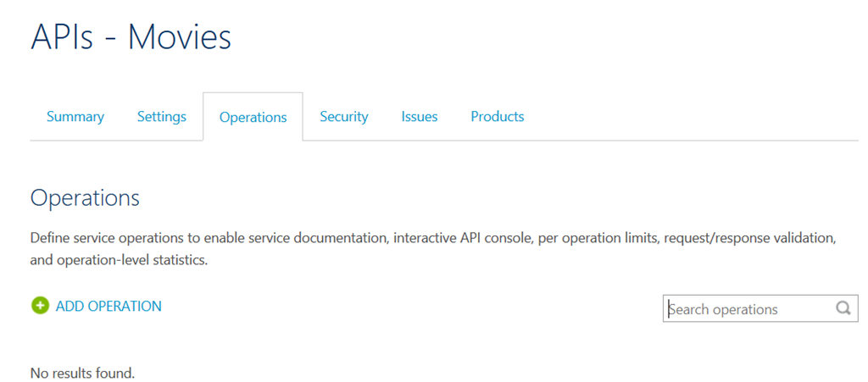Click the Operations section heading
Viewport: 868px width, 382px height.
click(85, 198)
